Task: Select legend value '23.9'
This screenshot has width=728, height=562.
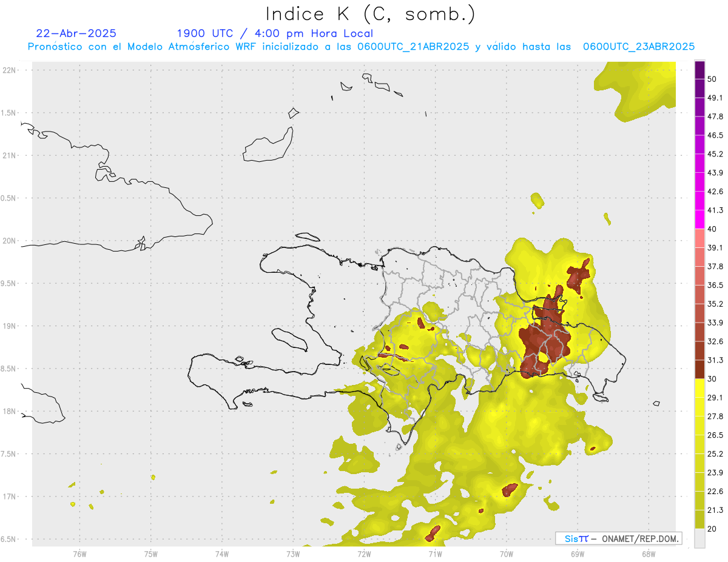Action: tap(715, 473)
